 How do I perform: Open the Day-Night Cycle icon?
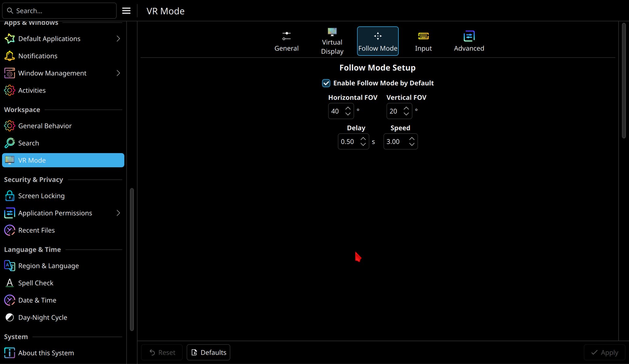(10, 317)
